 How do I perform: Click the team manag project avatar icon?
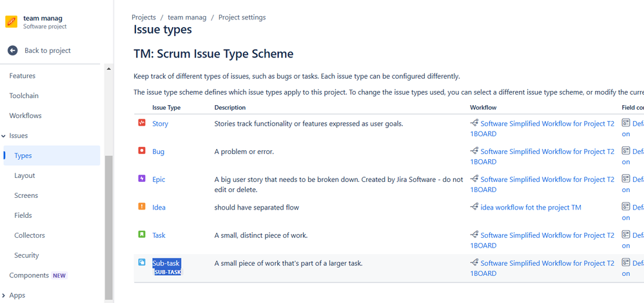[11, 22]
